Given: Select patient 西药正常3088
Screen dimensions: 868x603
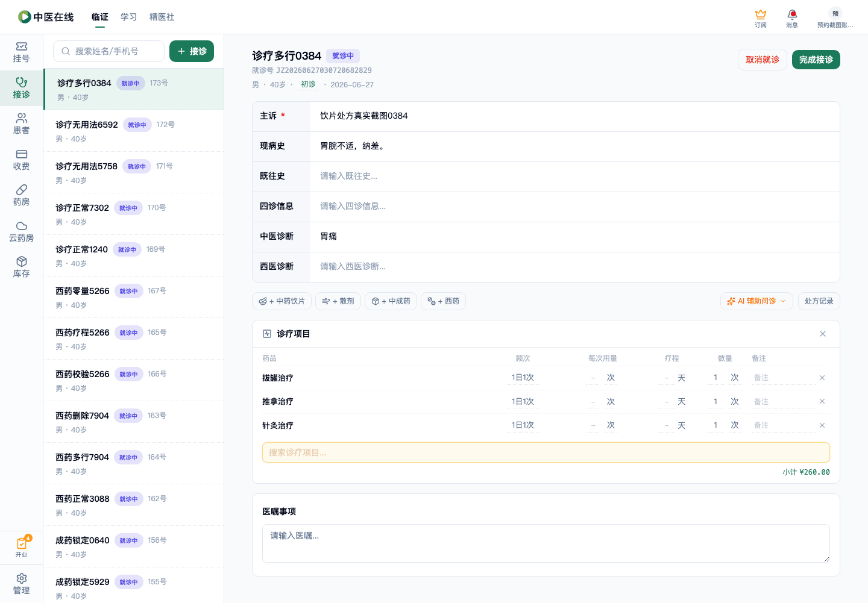Looking at the screenshot, I should tap(133, 505).
